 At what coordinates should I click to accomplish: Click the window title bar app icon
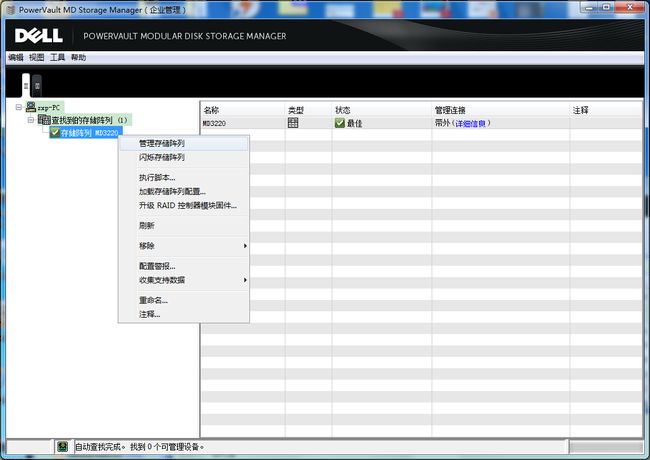11,9
